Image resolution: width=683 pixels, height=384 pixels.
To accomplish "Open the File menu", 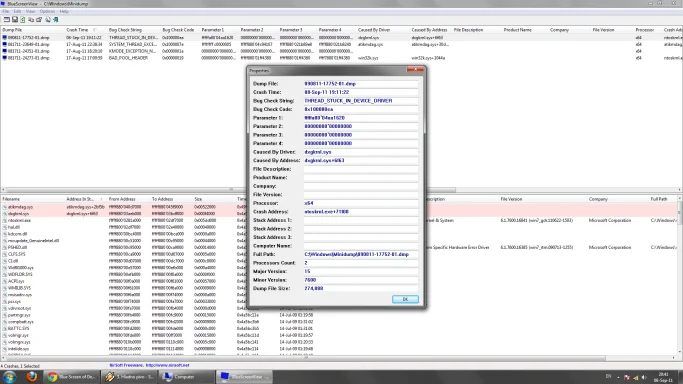I will click(x=6, y=11).
